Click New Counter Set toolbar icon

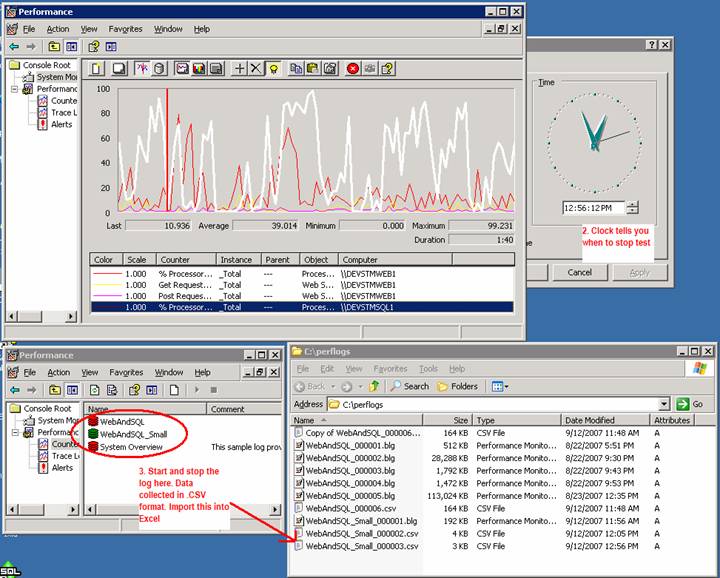pos(97,68)
